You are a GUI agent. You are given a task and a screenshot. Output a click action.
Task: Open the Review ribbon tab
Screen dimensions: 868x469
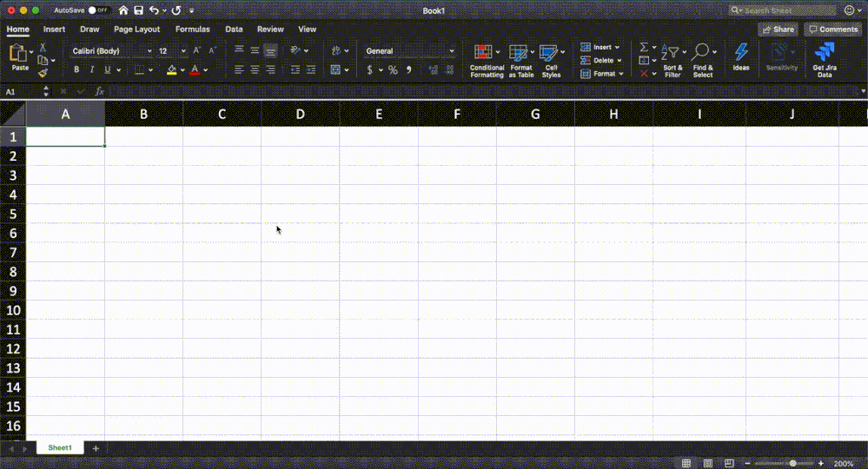pos(270,30)
